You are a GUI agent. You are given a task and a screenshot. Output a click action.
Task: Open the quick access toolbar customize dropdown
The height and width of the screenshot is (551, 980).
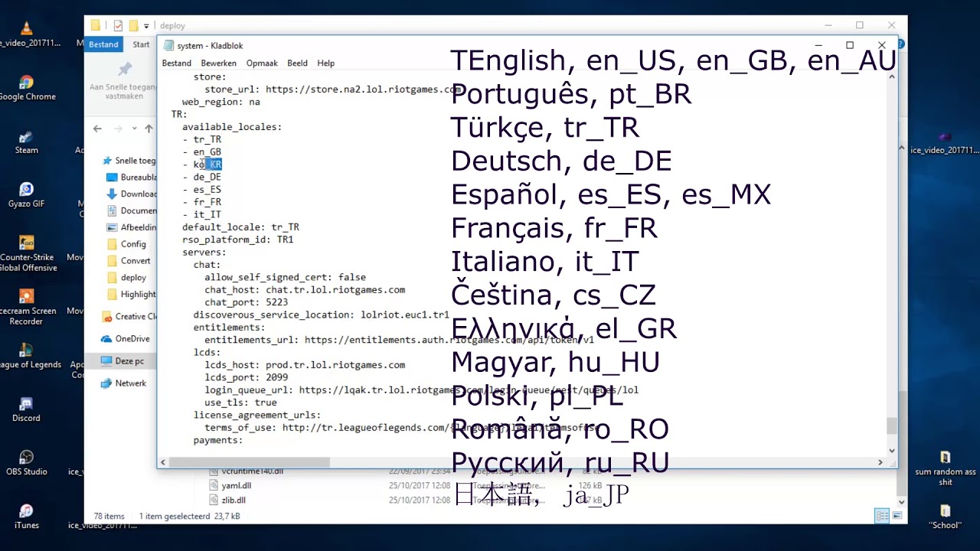tap(146, 26)
